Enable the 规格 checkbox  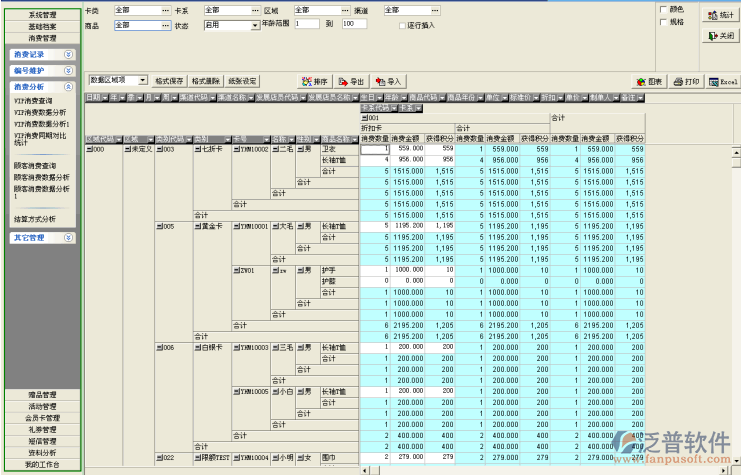[x=663, y=21]
